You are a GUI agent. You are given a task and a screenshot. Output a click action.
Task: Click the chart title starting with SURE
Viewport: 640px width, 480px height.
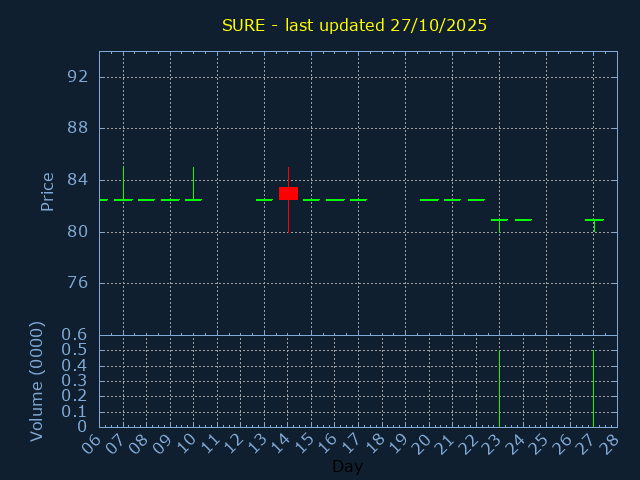(x=354, y=25)
